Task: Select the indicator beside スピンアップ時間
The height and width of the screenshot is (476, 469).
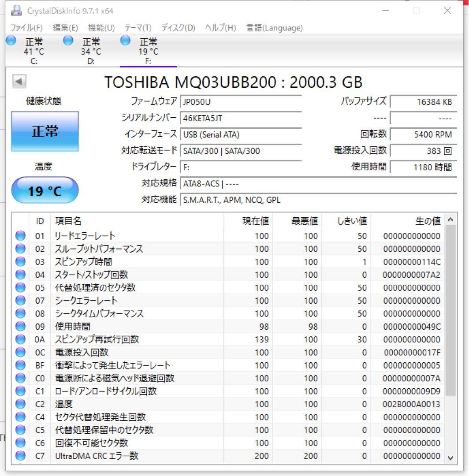Action: [20, 262]
